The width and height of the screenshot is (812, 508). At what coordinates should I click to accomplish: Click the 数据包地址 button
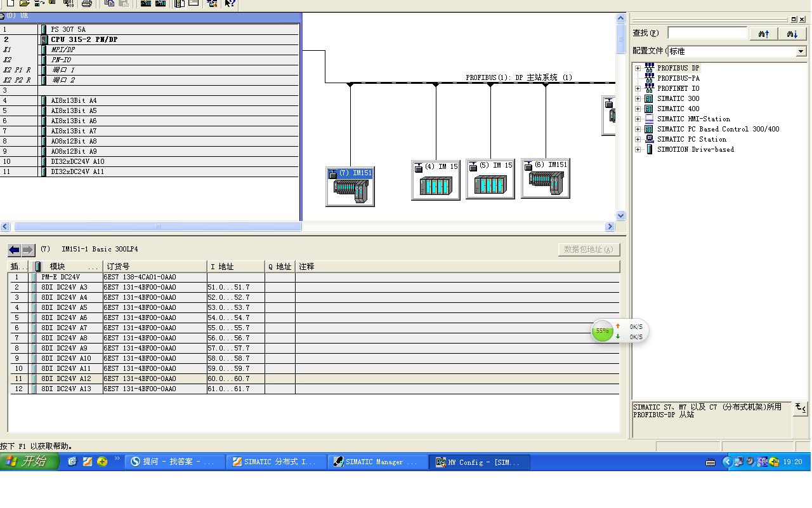point(589,250)
